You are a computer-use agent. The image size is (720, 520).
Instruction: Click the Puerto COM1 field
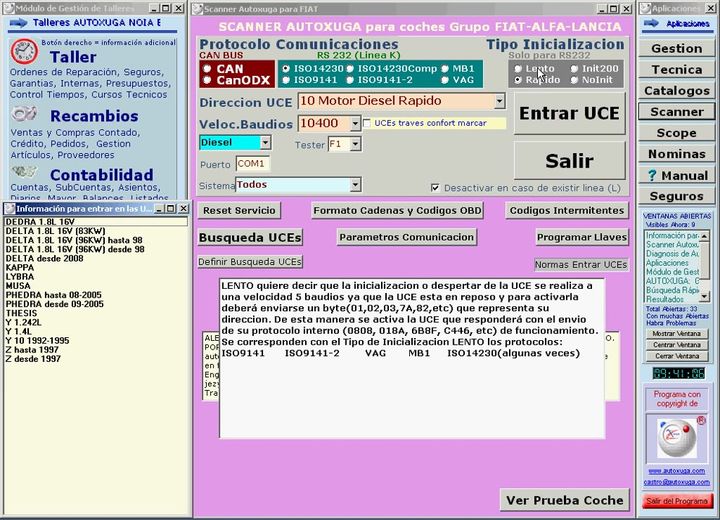click(x=252, y=164)
